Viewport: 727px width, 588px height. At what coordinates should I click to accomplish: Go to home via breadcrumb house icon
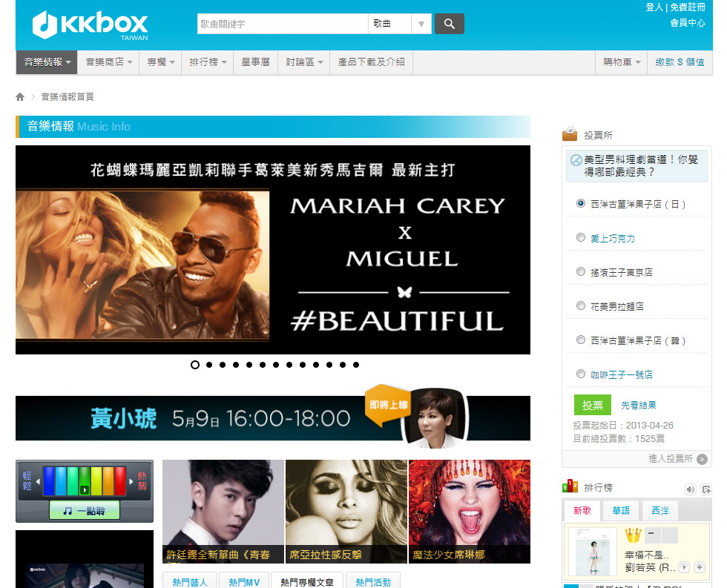(x=20, y=96)
